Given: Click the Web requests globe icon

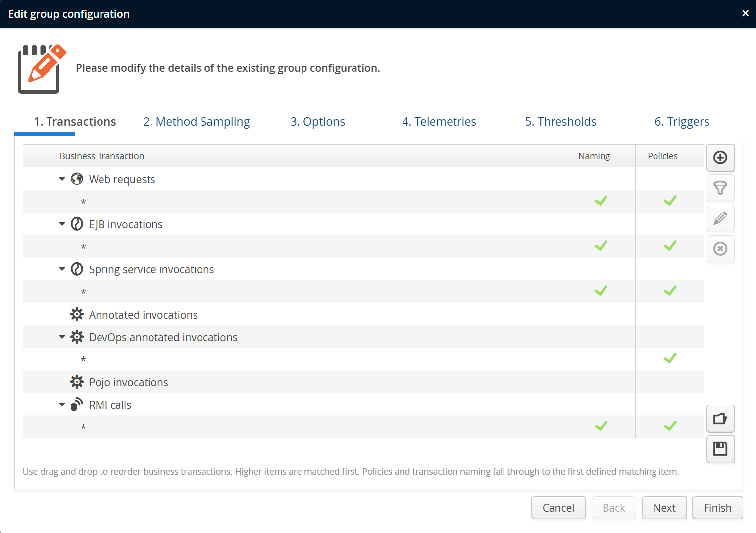Looking at the screenshot, I should tap(77, 179).
